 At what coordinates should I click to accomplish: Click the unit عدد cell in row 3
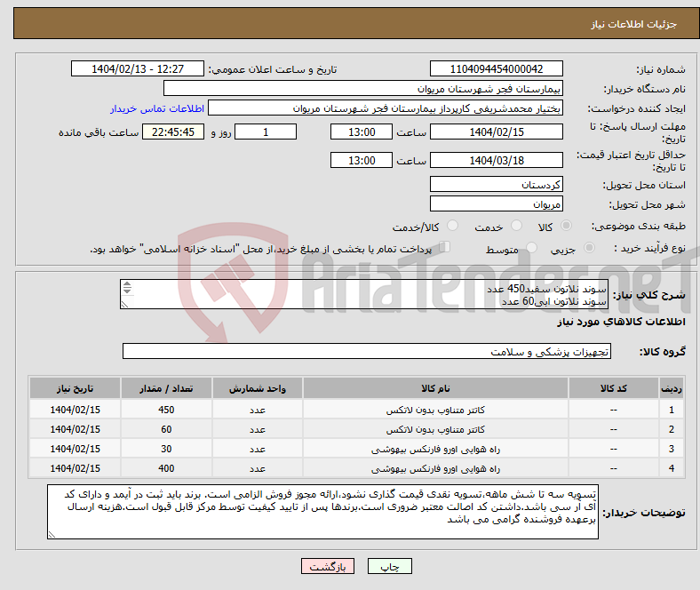click(x=258, y=449)
